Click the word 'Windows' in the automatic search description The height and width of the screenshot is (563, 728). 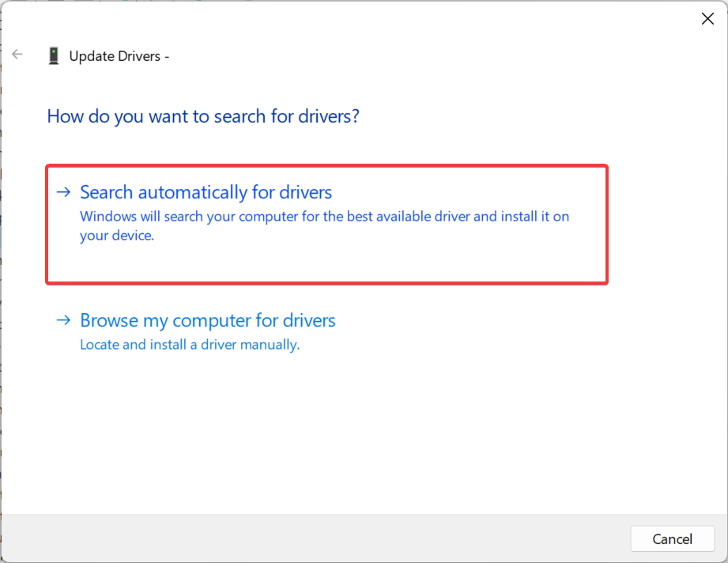point(108,217)
